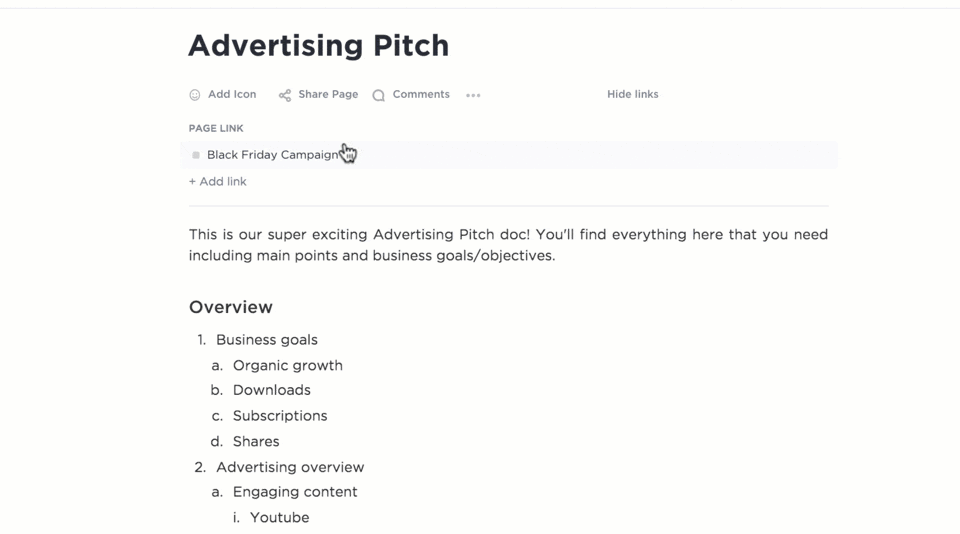Place cursor in the intro paragraph text

tap(508, 245)
